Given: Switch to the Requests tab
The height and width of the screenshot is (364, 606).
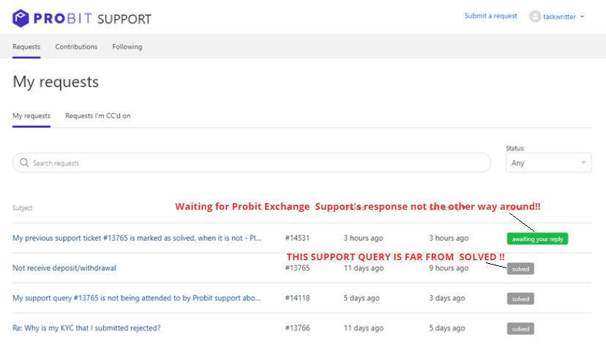Looking at the screenshot, I should click(26, 47).
